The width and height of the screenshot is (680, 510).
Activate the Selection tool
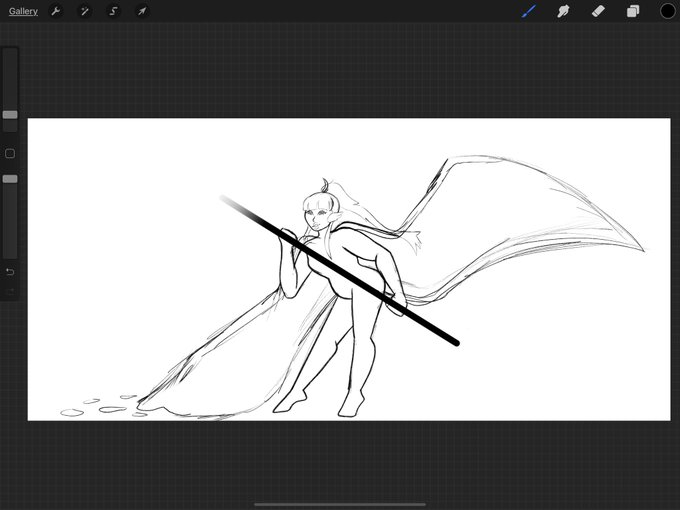click(x=113, y=11)
